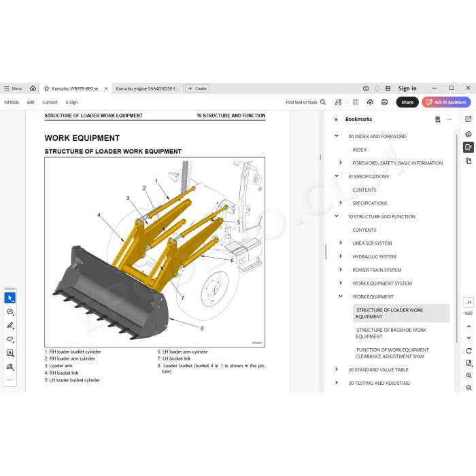Image resolution: width=476 pixels, height=476 pixels.
Task: Open STRUCTURE OF BACKHOE WORK EQUIPMENT bookmark
Action: (391, 333)
